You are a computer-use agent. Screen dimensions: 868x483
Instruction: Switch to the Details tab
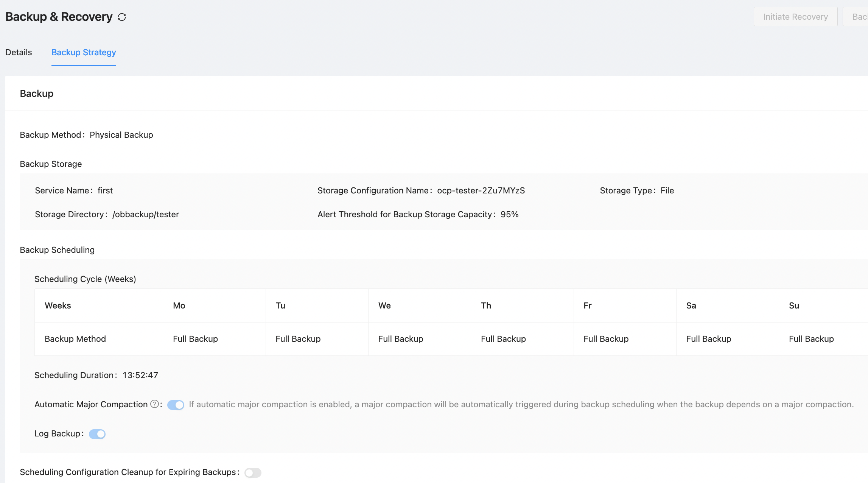click(x=19, y=52)
